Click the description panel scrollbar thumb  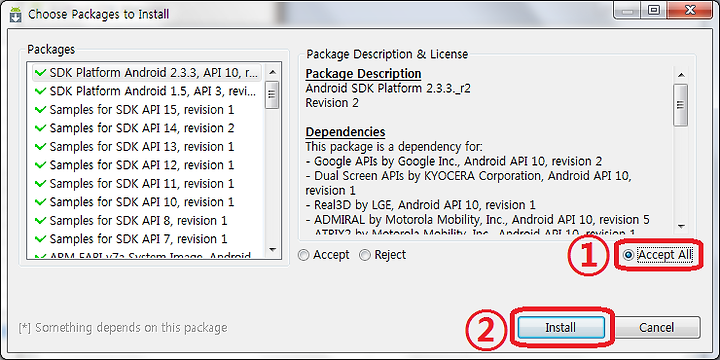(681, 105)
